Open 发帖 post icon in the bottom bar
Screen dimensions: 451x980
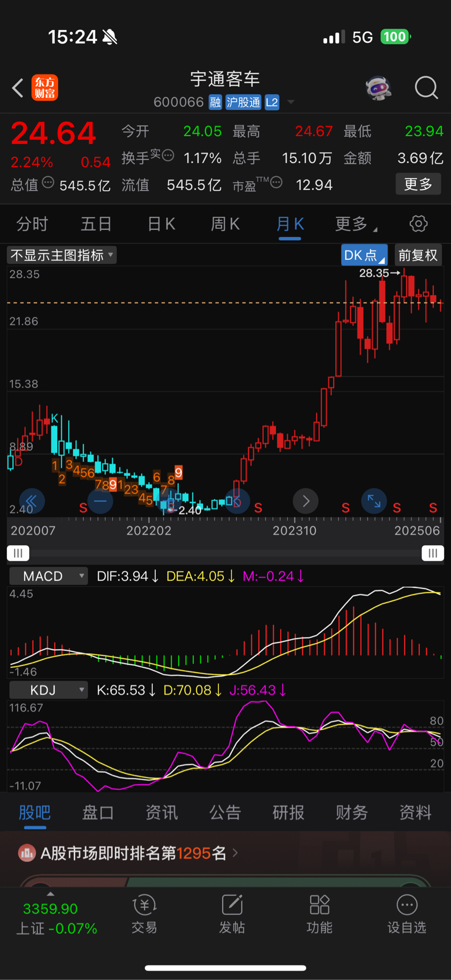[232, 914]
